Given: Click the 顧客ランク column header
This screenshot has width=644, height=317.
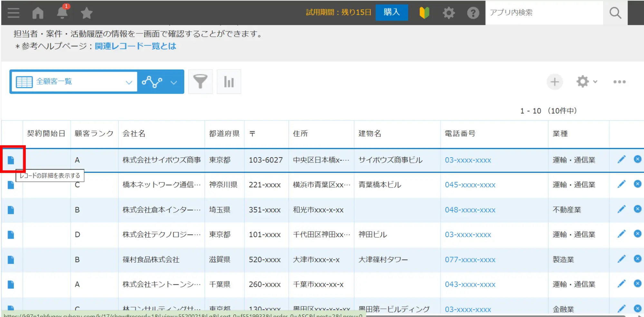Looking at the screenshot, I should [94, 134].
